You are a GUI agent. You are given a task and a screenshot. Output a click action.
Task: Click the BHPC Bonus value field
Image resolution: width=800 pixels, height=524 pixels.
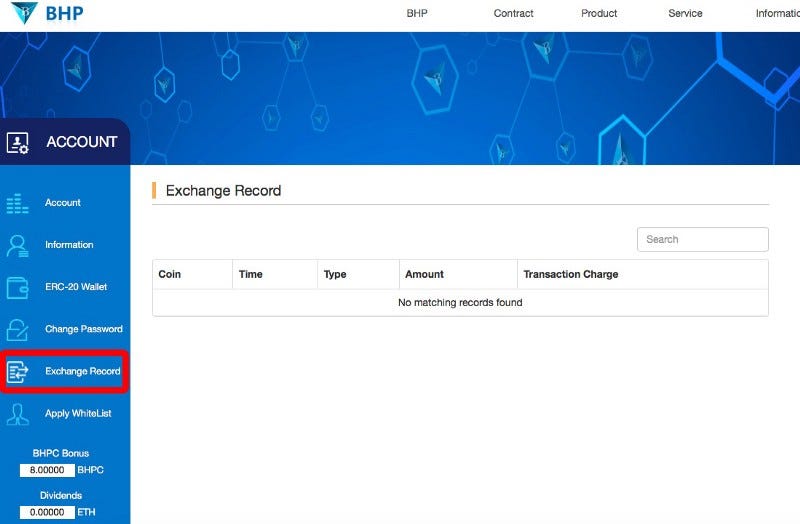[47, 470]
